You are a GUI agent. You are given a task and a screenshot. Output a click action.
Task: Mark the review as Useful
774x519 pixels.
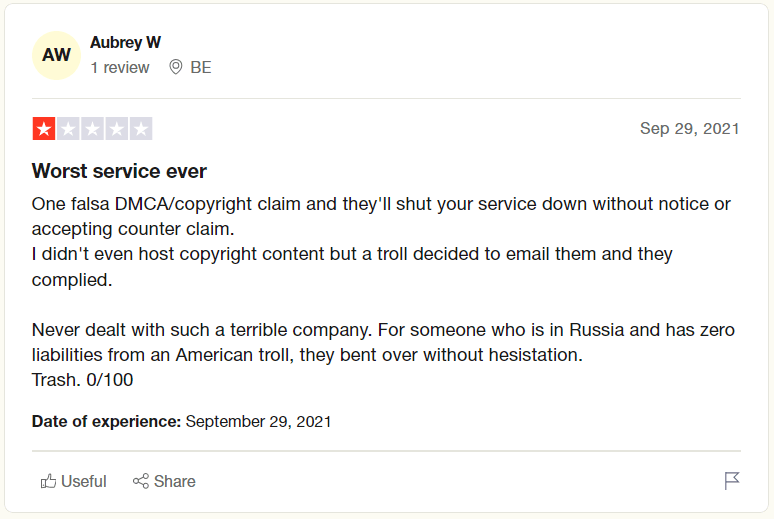coord(84,481)
